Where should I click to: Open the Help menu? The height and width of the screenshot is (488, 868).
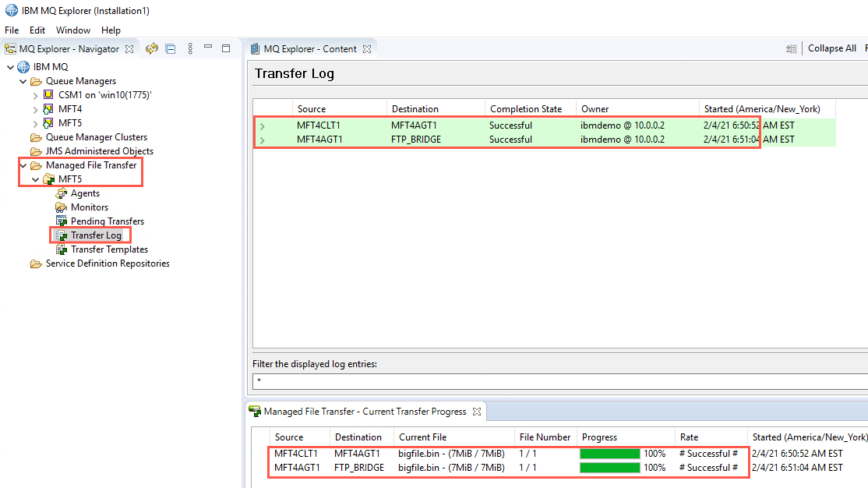[111, 30]
